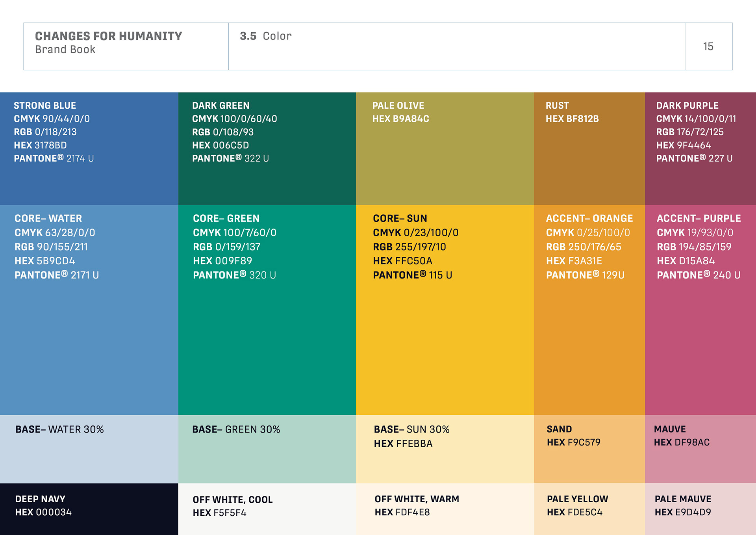Select the Dark Green swatch
This screenshot has width=756, height=535.
(x=267, y=149)
